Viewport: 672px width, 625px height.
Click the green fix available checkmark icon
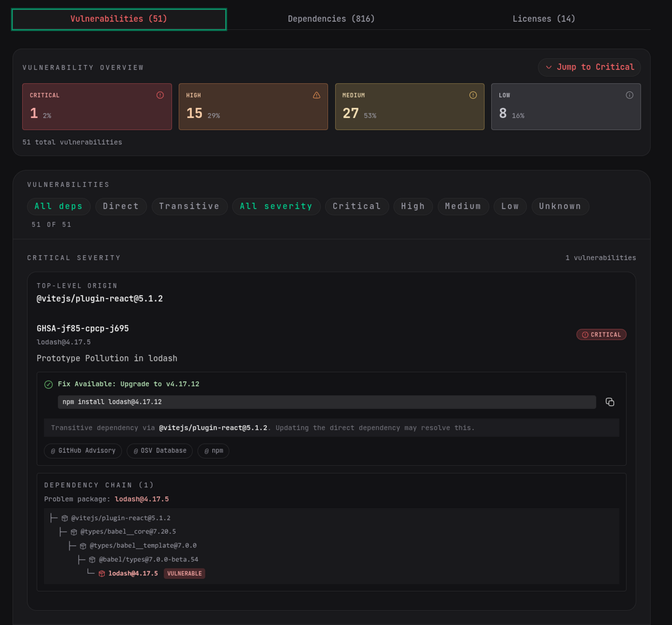pos(49,384)
